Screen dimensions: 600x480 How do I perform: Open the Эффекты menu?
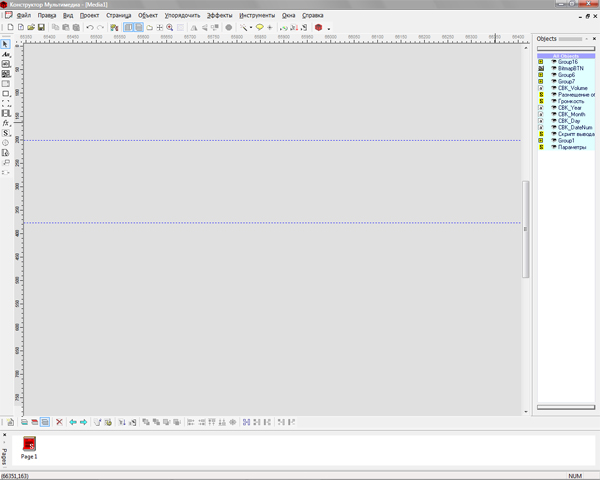pyautogui.click(x=220, y=15)
